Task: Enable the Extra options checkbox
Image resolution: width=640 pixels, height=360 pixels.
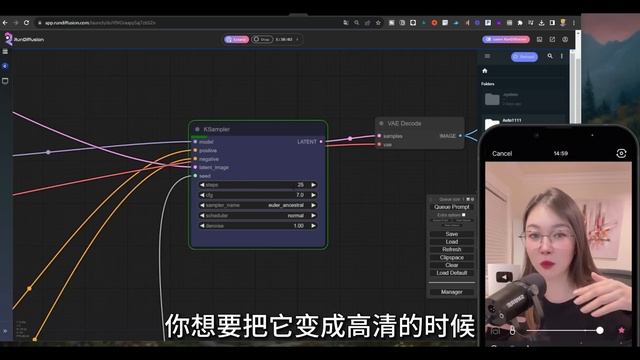Action: tap(464, 215)
